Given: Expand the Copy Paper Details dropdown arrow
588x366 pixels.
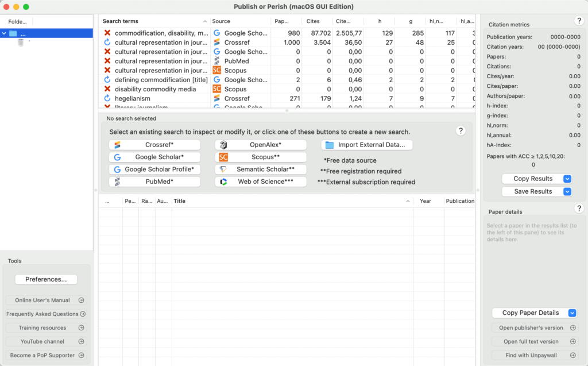Looking at the screenshot, I should point(572,313).
